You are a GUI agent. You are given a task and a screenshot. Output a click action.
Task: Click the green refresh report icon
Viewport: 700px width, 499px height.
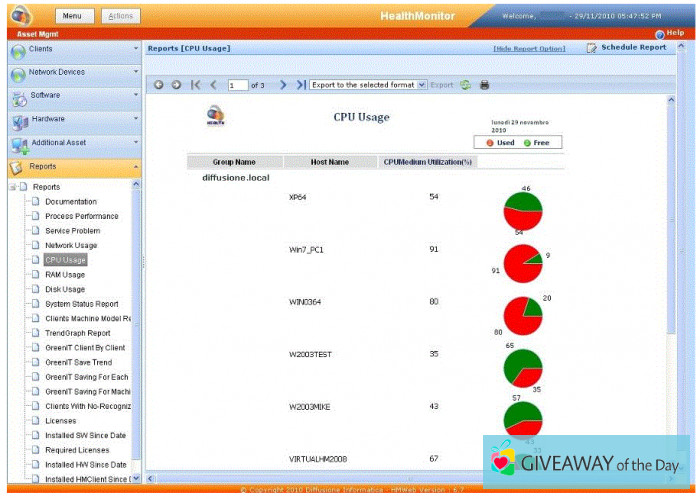pyautogui.click(x=465, y=85)
